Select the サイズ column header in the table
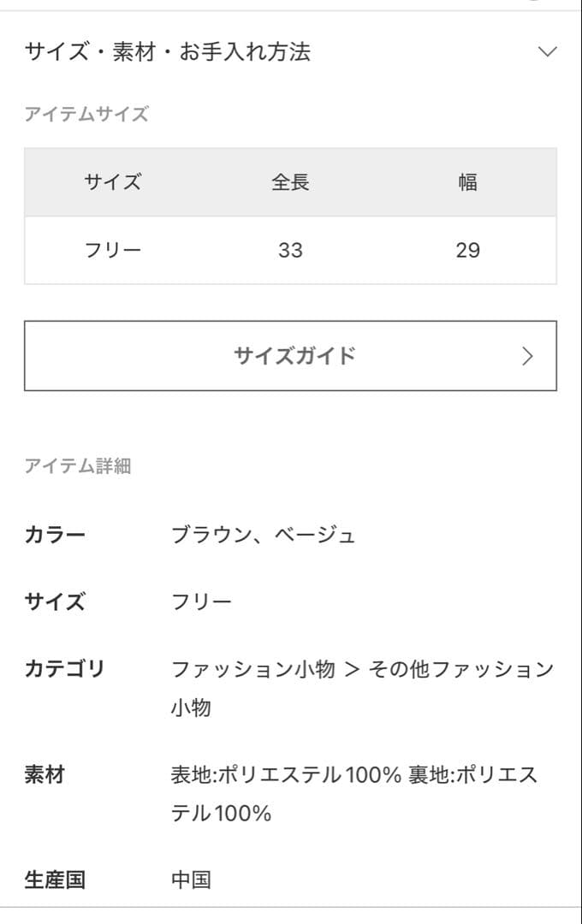 (x=113, y=181)
